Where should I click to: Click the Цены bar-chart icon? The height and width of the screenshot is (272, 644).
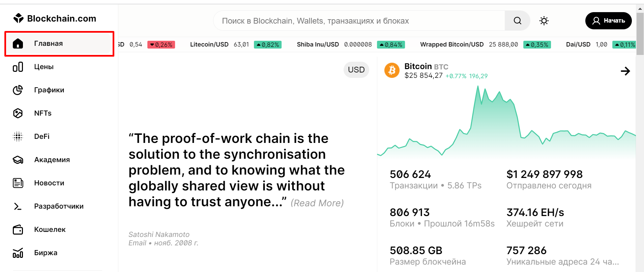18,67
